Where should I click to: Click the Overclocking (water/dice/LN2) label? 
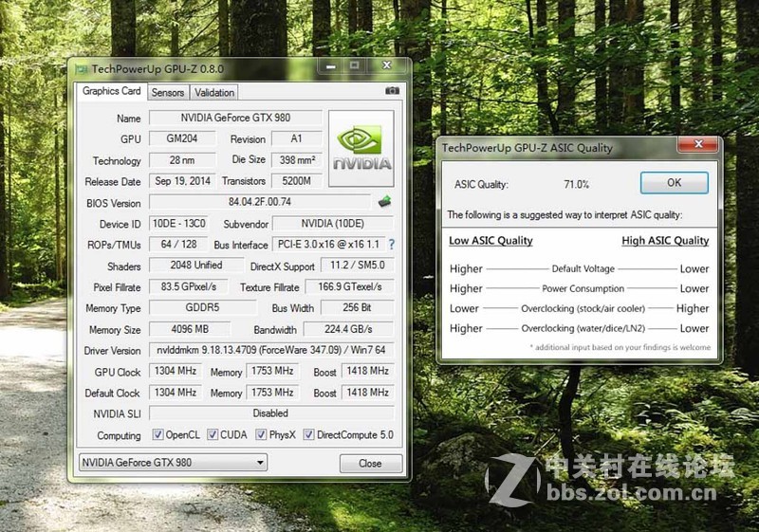(583, 328)
